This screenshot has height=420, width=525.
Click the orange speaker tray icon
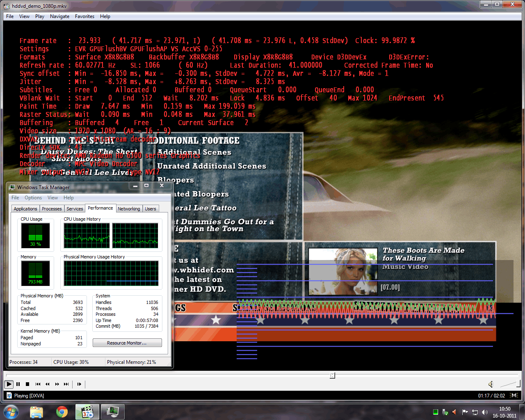[454, 412]
